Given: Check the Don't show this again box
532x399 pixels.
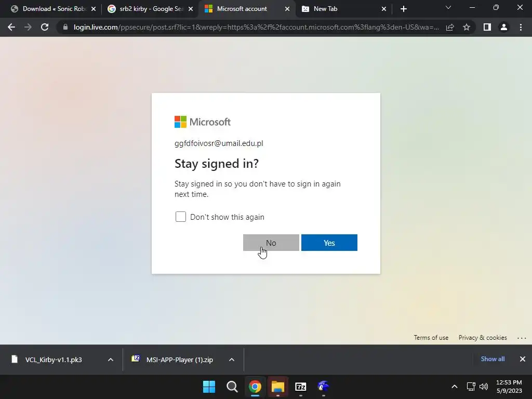Looking at the screenshot, I should tap(180, 217).
